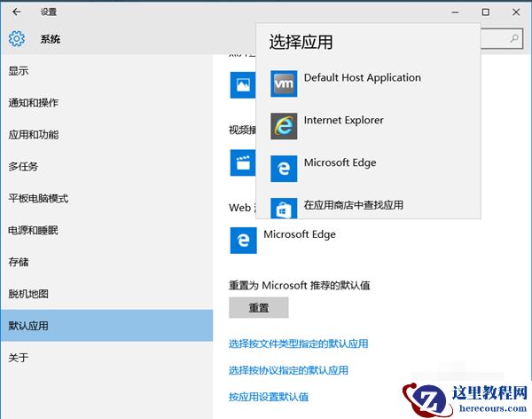The width and height of the screenshot is (532, 419).
Task: Click the Store bag icon in popup
Action: tap(284, 208)
